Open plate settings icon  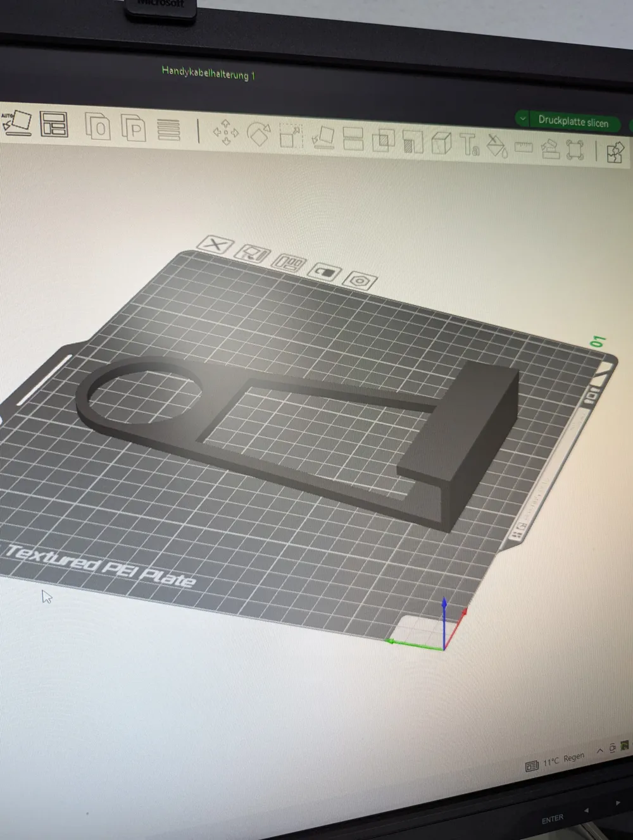[360, 281]
